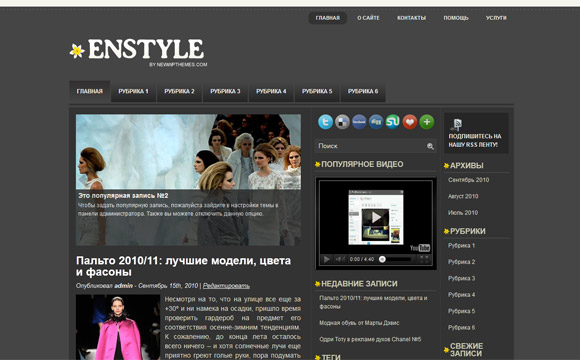Open sidebar category Рубрика 4
The image size is (580, 360).
point(461,295)
